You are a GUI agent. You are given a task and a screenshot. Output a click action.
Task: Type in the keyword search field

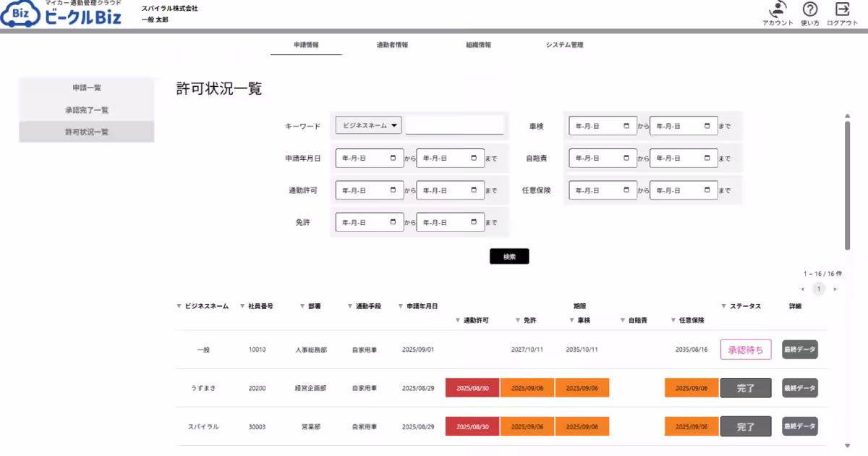pyautogui.click(x=455, y=125)
